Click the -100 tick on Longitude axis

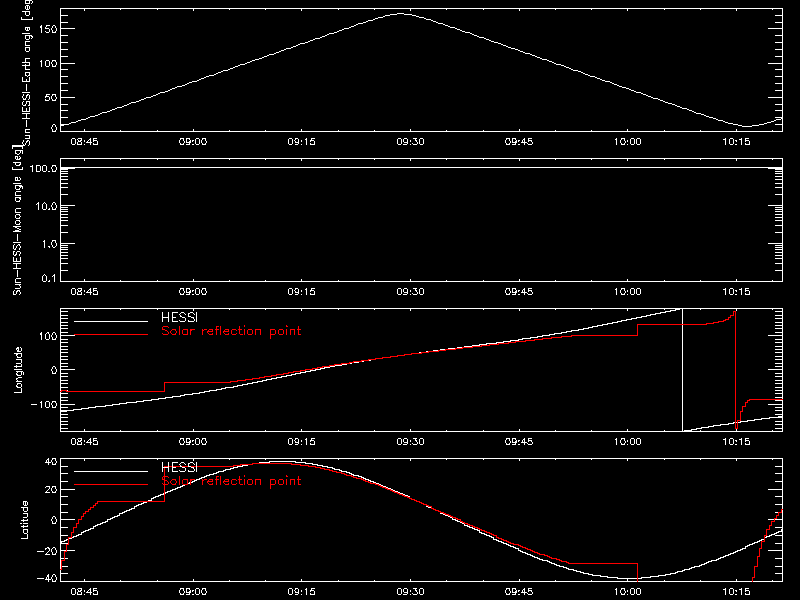[x=44, y=404]
